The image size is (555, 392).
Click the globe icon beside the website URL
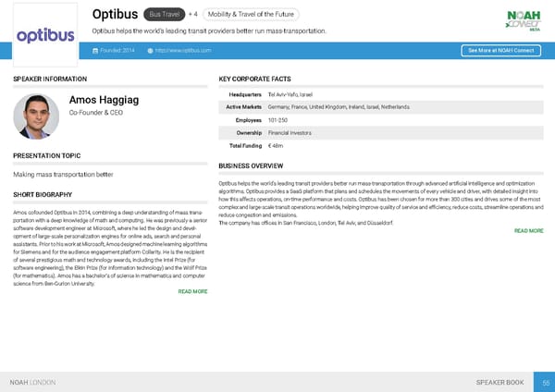(x=151, y=50)
